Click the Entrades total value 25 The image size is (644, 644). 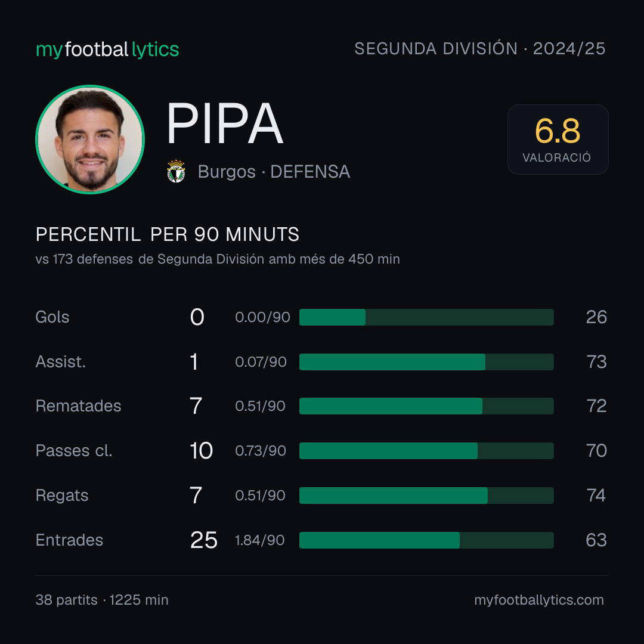pyautogui.click(x=204, y=540)
